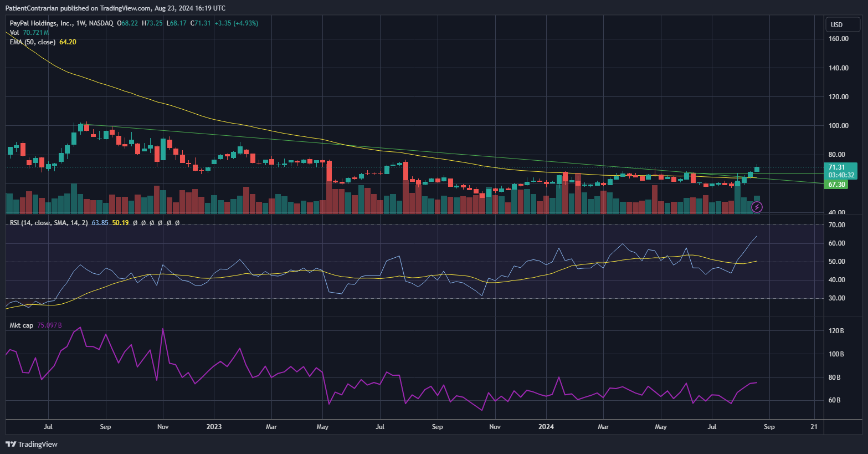868x454 pixels.
Task: Click the 140.00 price axis label
Action: click(x=839, y=68)
